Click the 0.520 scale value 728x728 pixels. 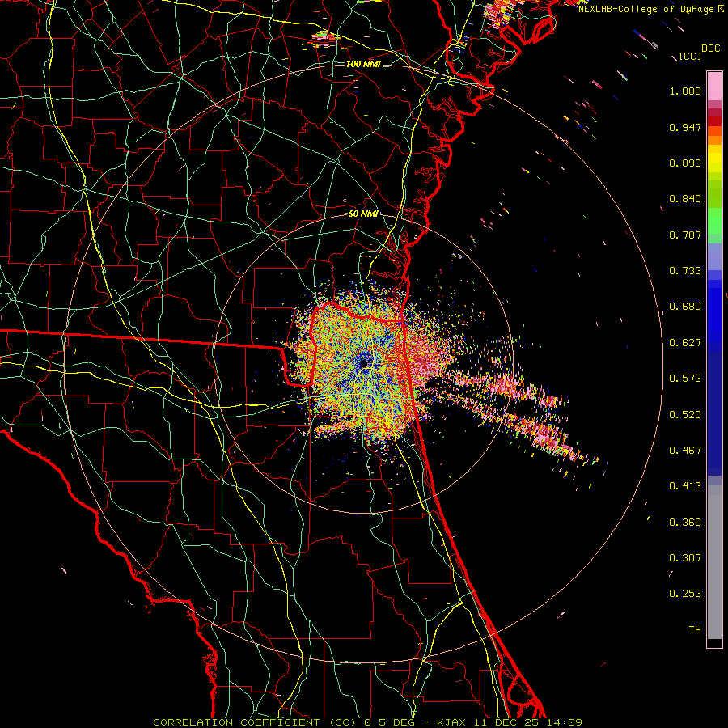[x=685, y=415]
